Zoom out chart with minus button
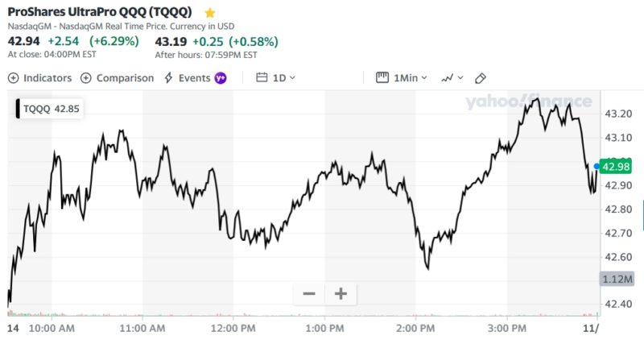Screen dimensions: 644x344 click(308, 294)
